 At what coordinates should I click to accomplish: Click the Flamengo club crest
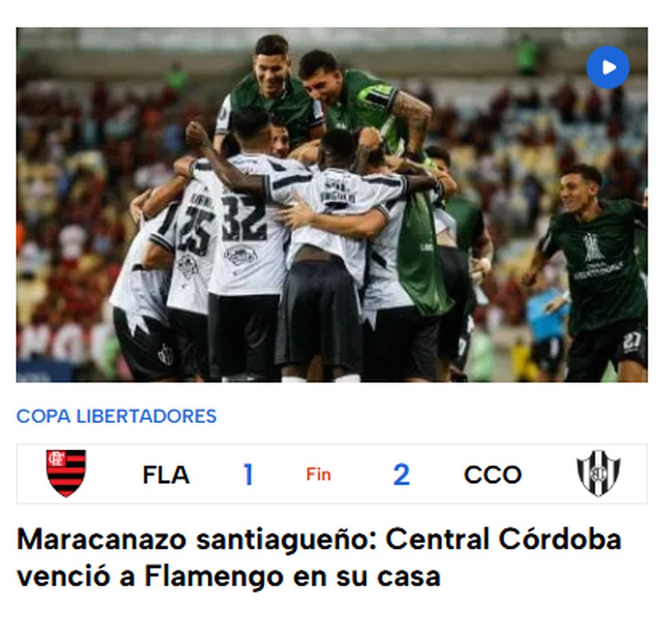66,474
